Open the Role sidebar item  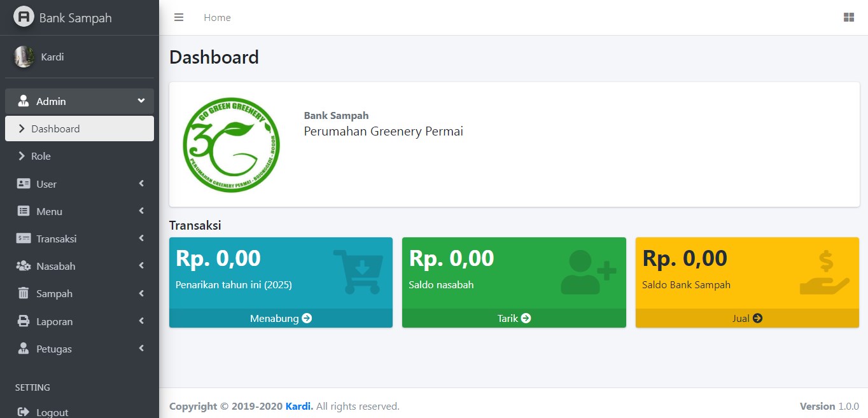(x=41, y=156)
